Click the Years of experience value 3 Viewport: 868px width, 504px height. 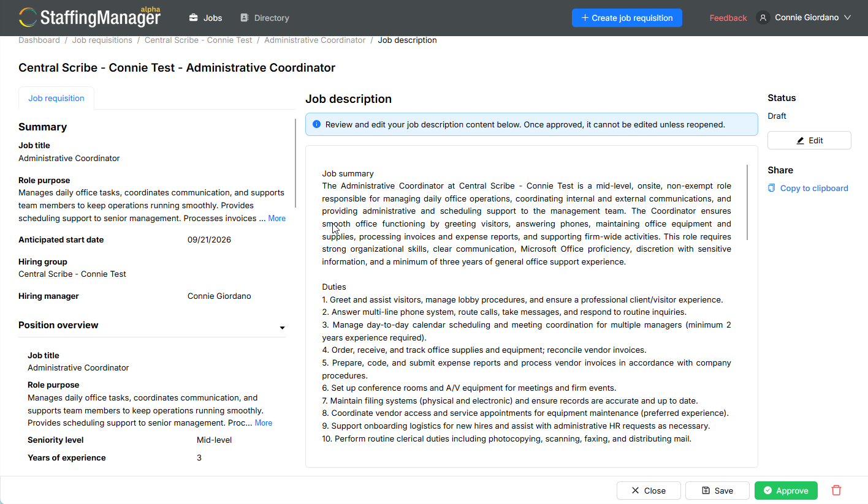(199, 457)
